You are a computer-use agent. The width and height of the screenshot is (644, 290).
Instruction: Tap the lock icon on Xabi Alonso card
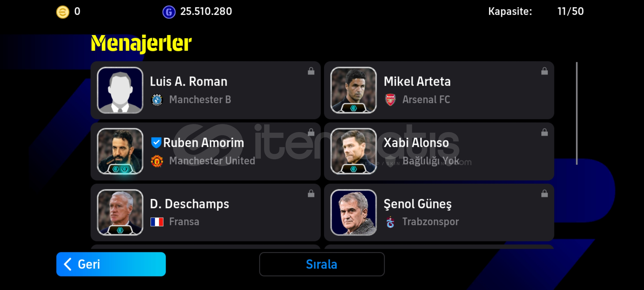(544, 132)
